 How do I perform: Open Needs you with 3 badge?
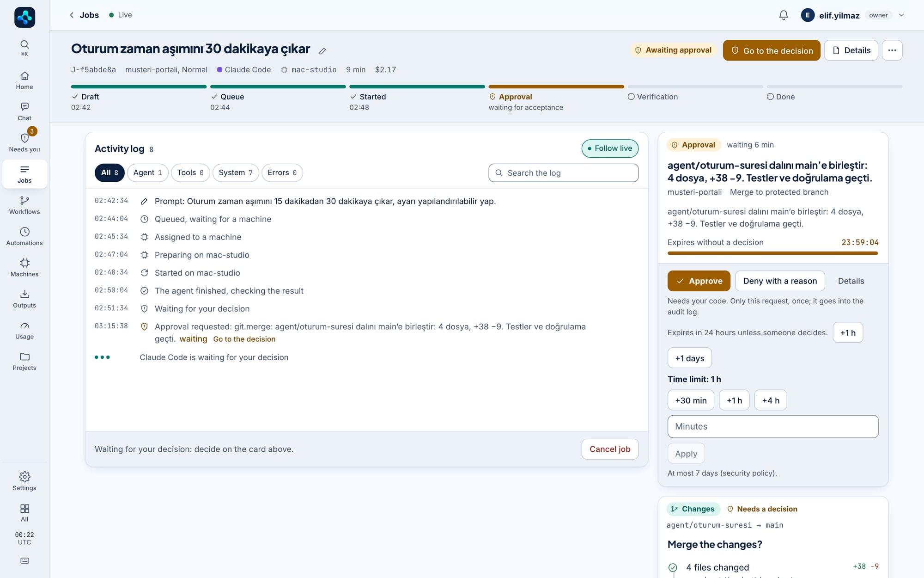point(24,142)
